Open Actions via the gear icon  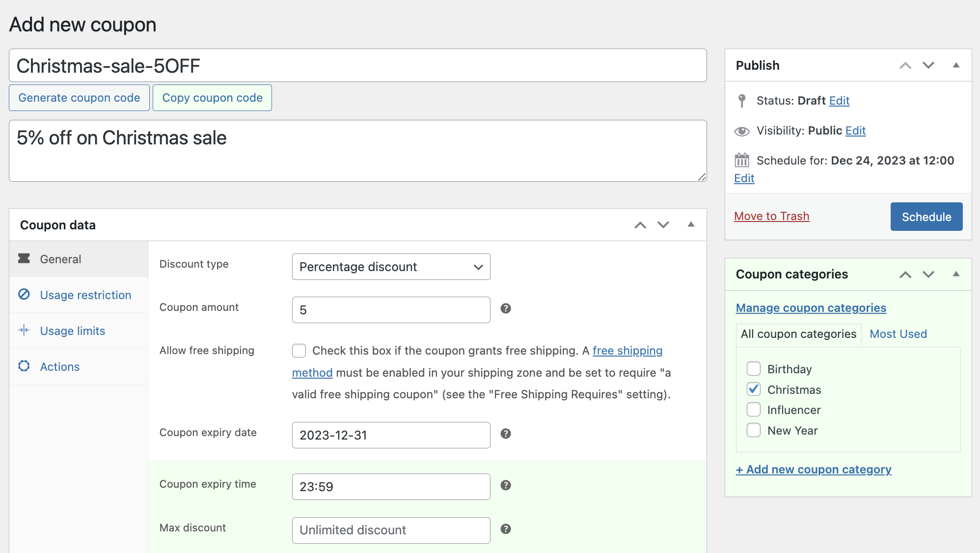pyautogui.click(x=24, y=366)
